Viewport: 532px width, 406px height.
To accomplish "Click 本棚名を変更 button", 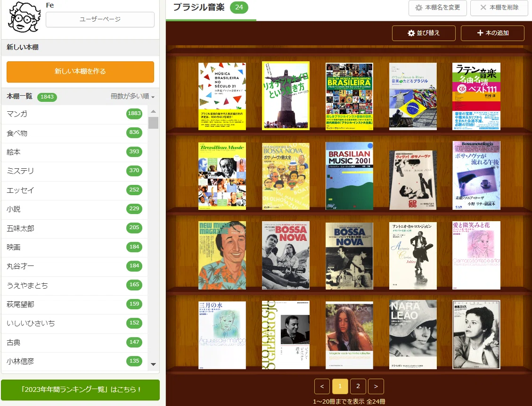I will click(x=438, y=8).
